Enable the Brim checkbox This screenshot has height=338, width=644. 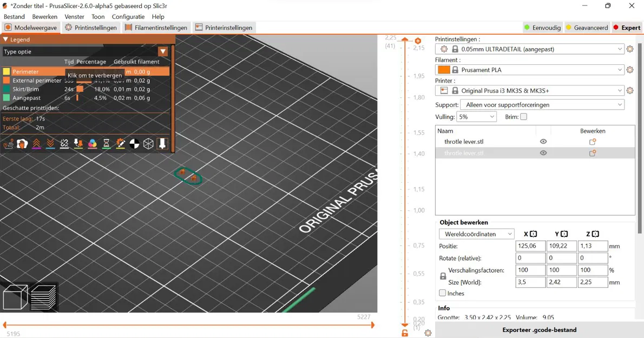click(x=524, y=117)
